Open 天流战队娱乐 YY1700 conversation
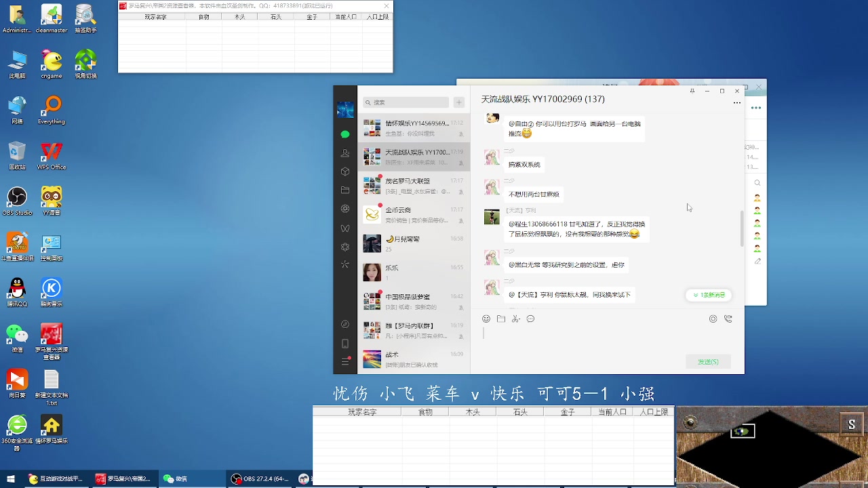The image size is (868, 488). pos(414,157)
